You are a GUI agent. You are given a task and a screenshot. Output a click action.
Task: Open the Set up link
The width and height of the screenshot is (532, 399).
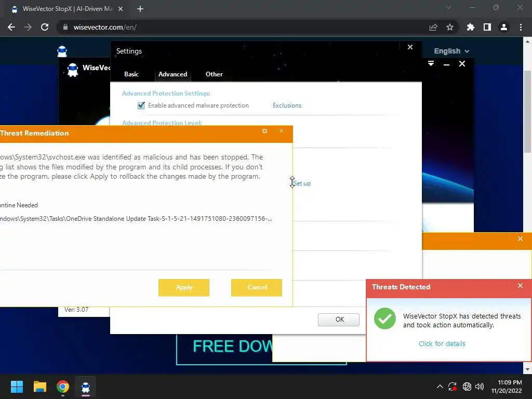(x=302, y=183)
